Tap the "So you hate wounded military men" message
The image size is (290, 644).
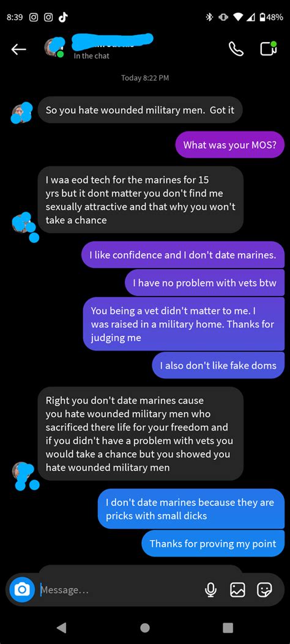(x=140, y=109)
